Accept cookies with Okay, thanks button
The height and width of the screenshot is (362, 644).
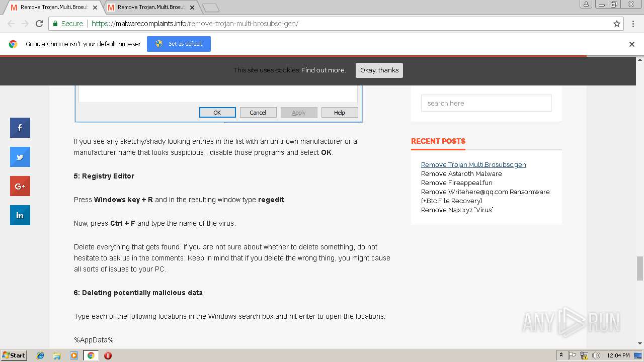click(x=379, y=70)
